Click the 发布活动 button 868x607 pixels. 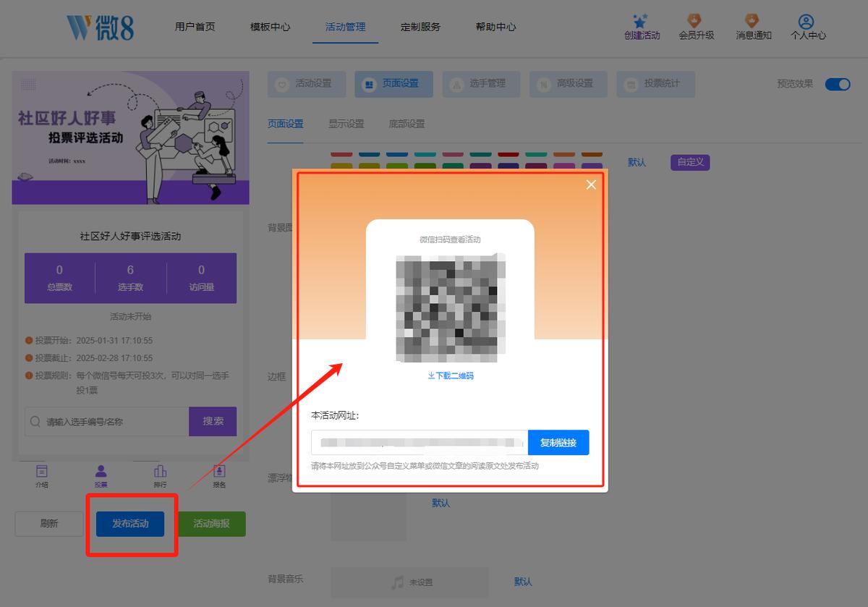pyautogui.click(x=130, y=524)
